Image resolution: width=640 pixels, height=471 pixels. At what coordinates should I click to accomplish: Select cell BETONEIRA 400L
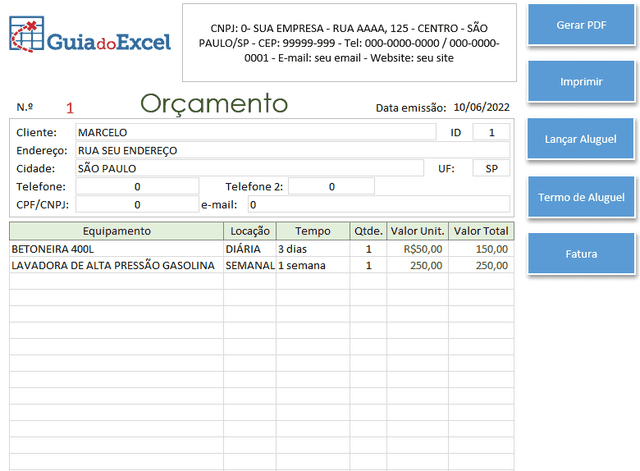coord(116,249)
